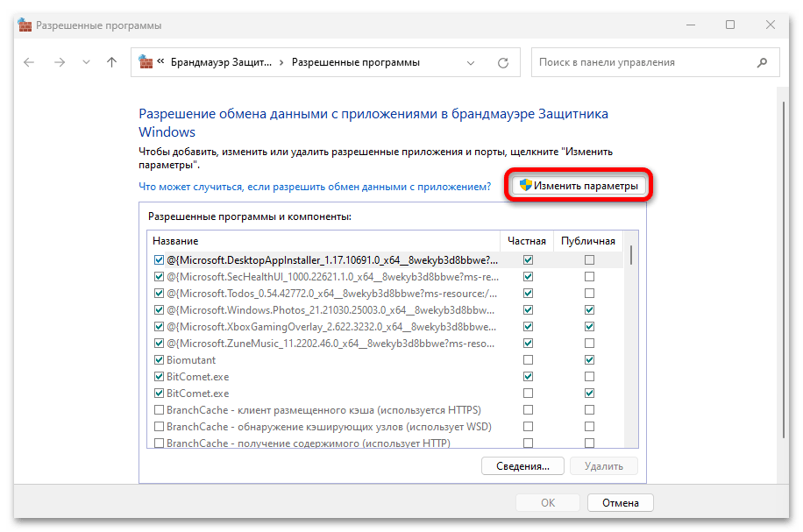Toggle BranchCache HTTPS client enable checkbox
The width and height of the screenshot is (803, 532).
[159, 410]
